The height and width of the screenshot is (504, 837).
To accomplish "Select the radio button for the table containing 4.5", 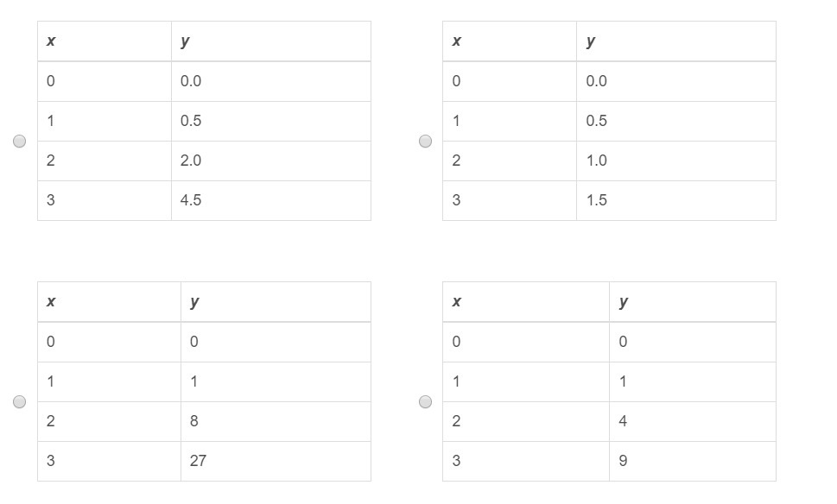I will pyautogui.click(x=20, y=142).
